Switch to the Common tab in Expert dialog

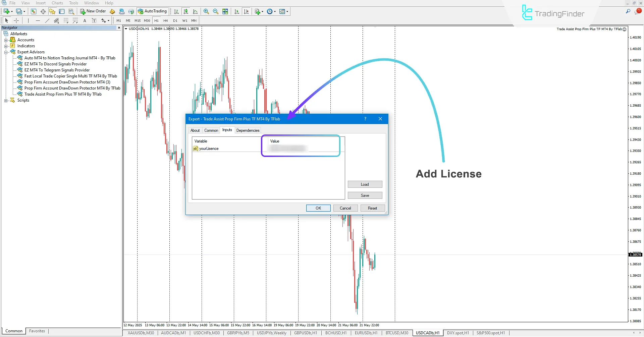point(211,130)
